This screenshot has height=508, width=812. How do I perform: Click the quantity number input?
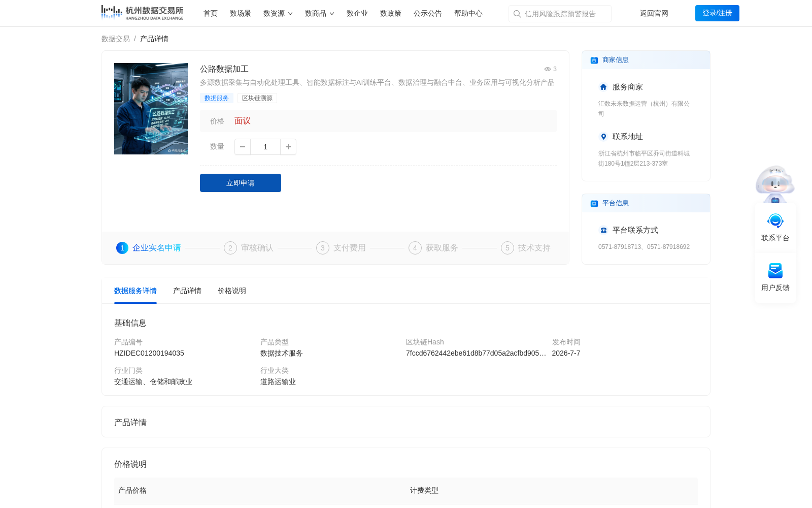pyautogui.click(x=265, y=147)
